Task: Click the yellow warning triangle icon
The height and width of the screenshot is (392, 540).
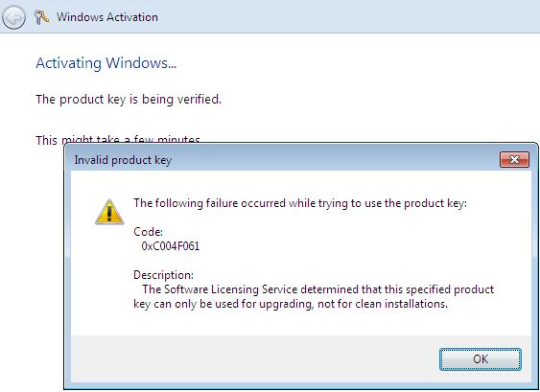Action: pyautogui.click(x=109, y=212)
